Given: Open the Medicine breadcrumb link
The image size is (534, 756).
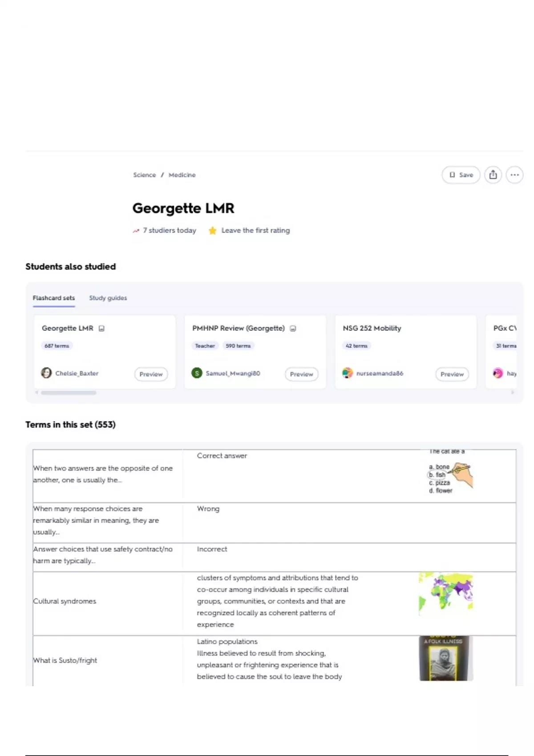Looking at the screenshot, I should 182,175.
